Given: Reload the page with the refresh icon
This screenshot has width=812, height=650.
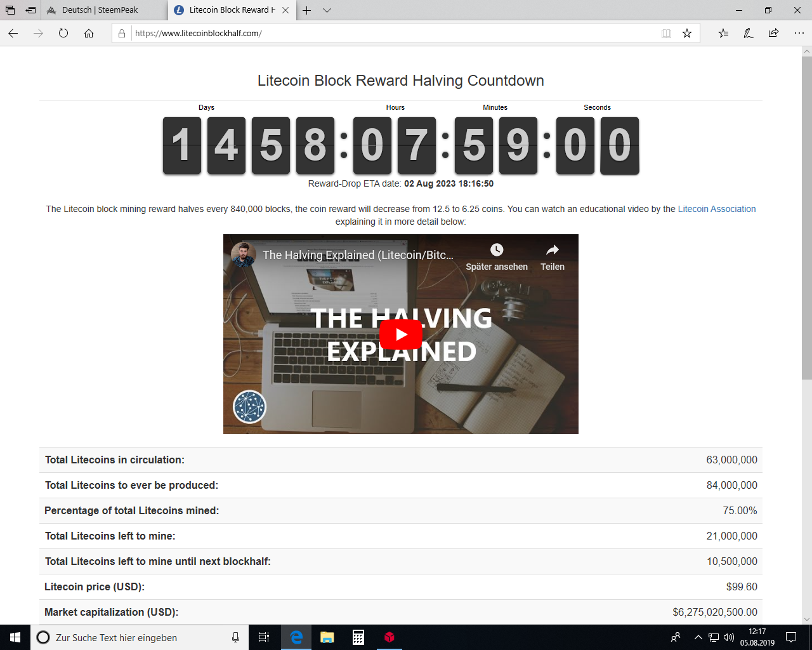Looking at the screenshot, I should (63, 33).
